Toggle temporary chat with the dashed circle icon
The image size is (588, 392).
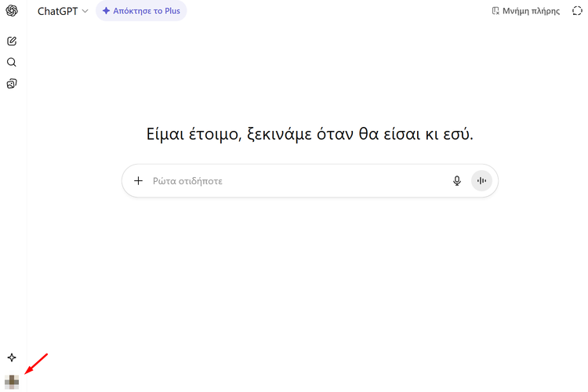tap(576, 11)
